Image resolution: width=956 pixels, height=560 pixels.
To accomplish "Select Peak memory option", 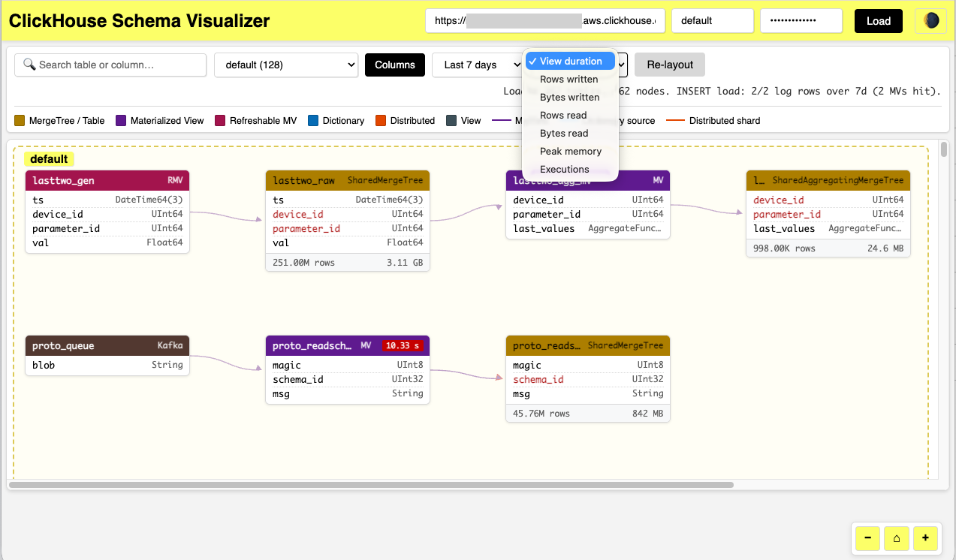I will click(x=570, y=151).
